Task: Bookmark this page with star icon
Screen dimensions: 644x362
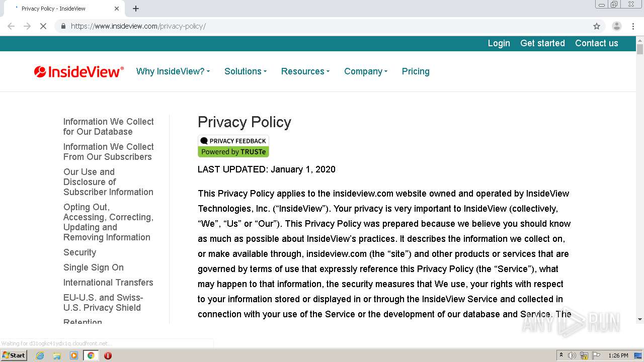Action: pyautogui.click(x=597, y=26)
